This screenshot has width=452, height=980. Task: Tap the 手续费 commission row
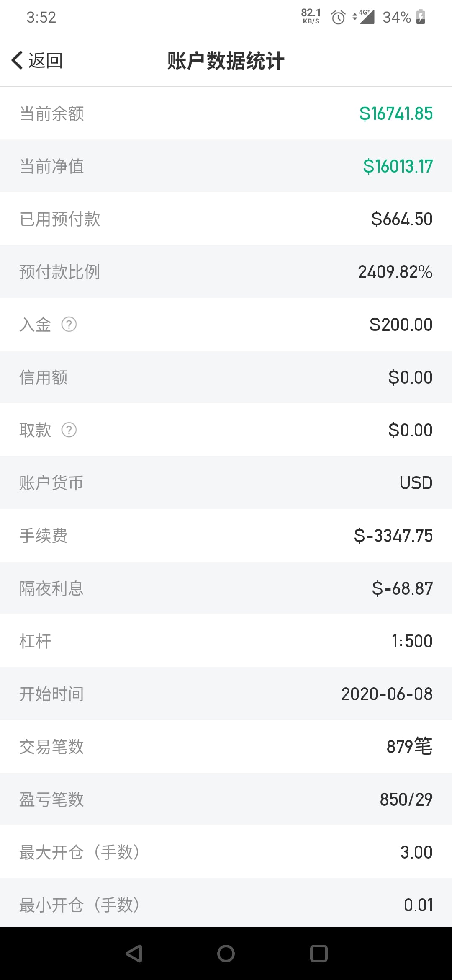(226, 536)
